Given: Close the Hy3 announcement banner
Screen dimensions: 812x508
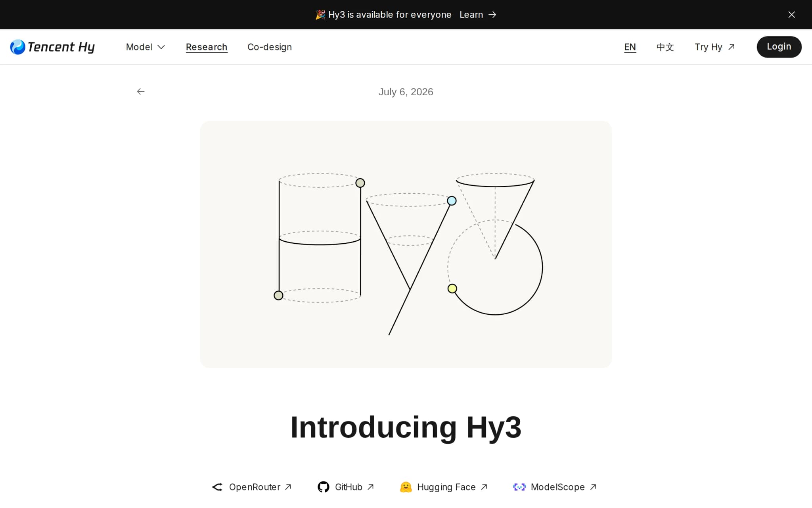Looking at the screenshot, I should pos(791,15).
